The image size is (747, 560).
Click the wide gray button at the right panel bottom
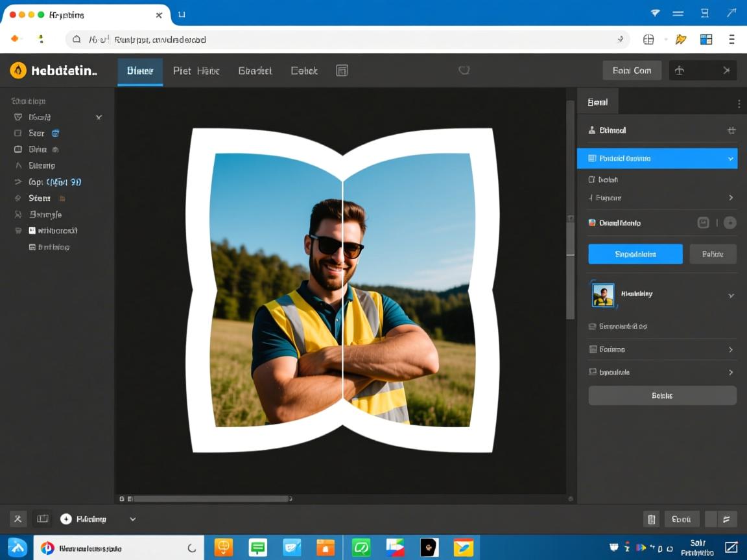pos(662,395)
